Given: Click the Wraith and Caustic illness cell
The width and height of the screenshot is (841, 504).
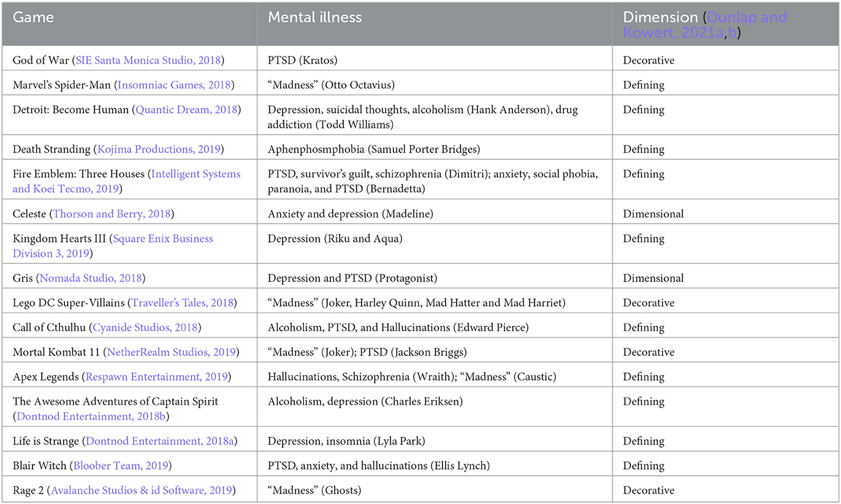Looking at the screenshot, I should [412, 377].
